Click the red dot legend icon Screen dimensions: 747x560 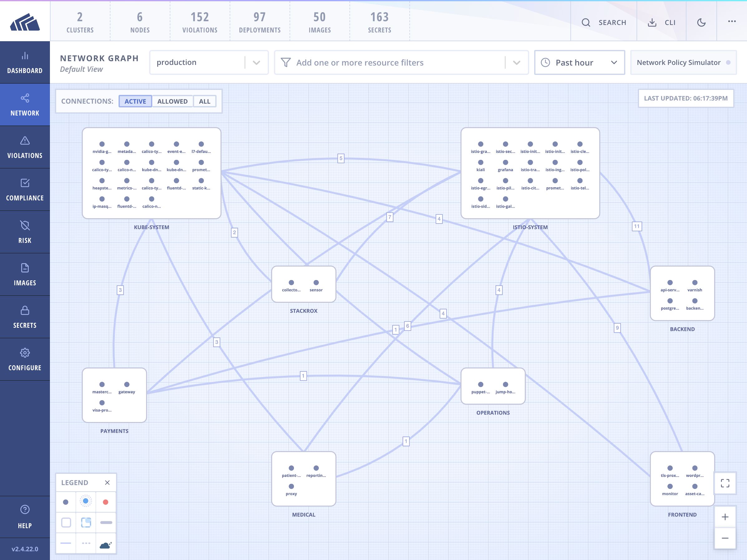point(106,502)
